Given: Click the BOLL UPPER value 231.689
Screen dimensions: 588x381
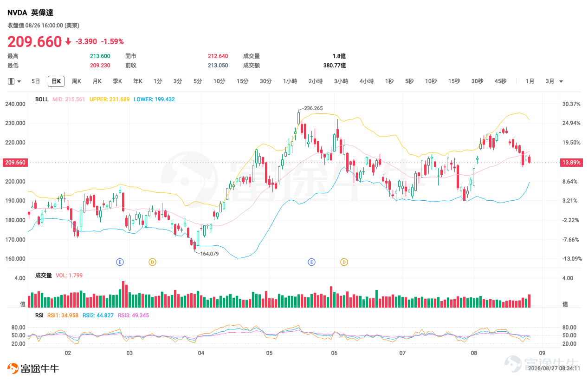Looking at the screenshot, I should pos(110,99).
